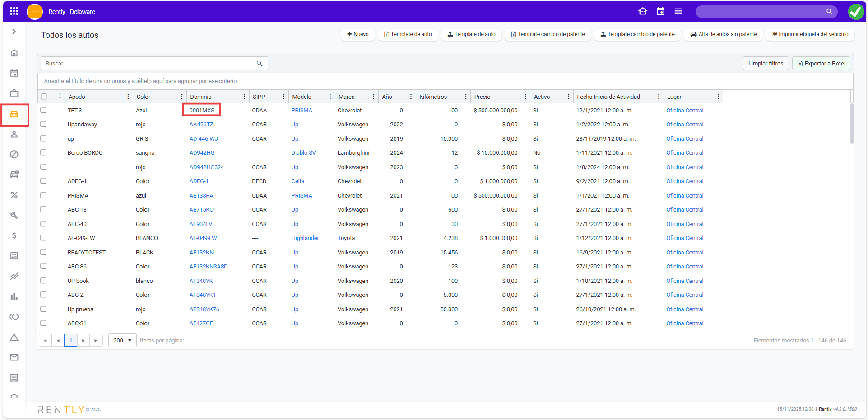Open the Precio column options menu
868x420 pixels.
point(525,97)
